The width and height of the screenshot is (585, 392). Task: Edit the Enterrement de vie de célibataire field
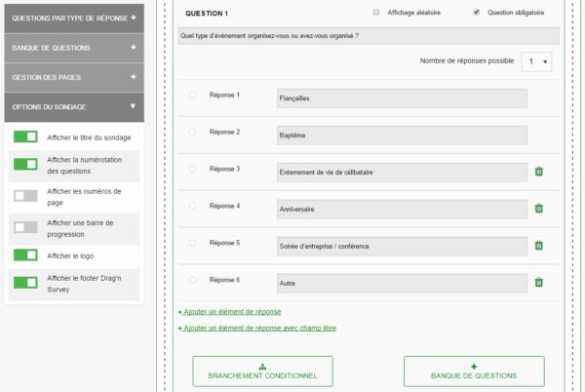(x=402, y=173)
